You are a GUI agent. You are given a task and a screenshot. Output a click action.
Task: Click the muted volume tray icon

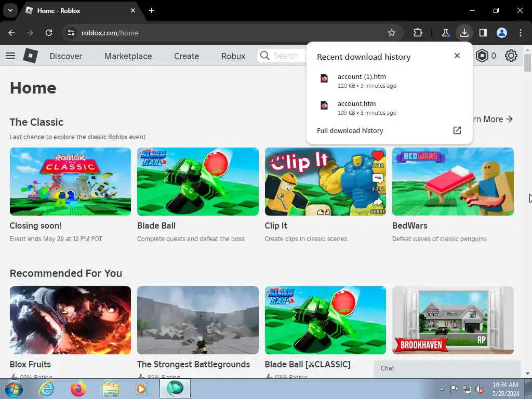point(480,390)
